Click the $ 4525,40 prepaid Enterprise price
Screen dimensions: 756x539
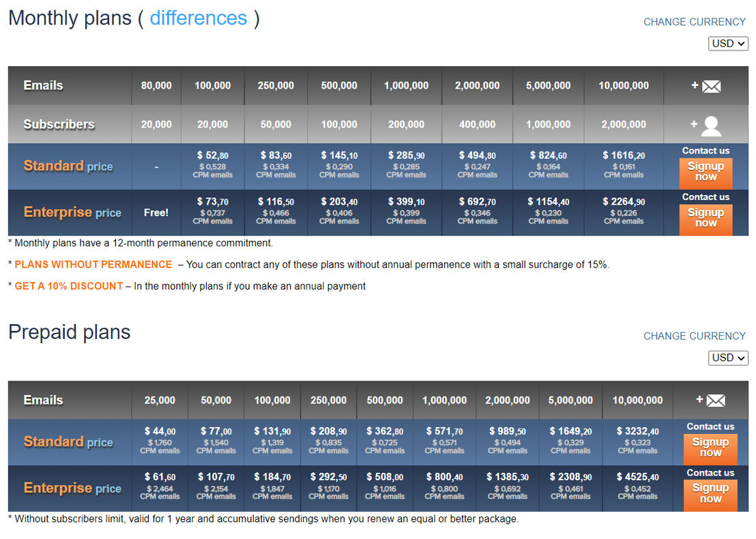click(638, 477)
